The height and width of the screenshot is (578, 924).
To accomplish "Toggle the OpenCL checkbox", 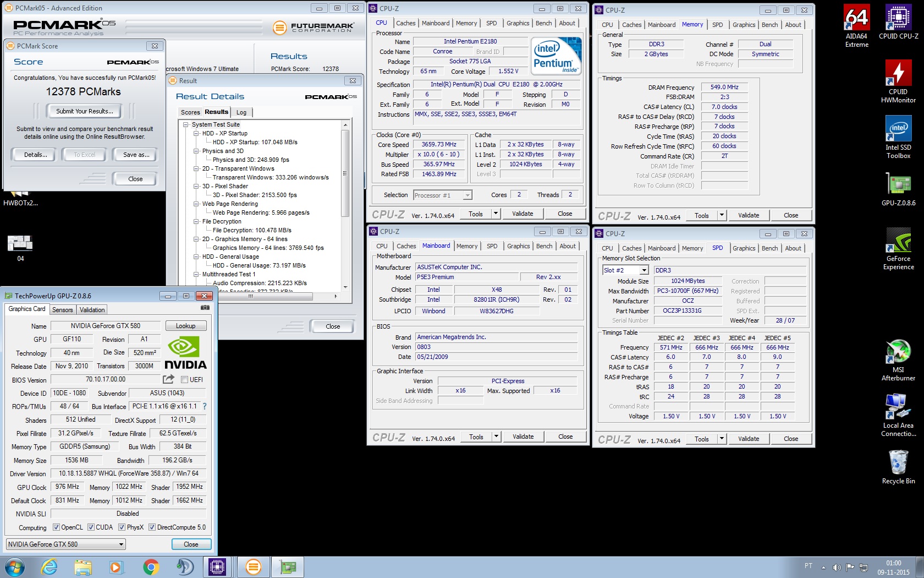I will point(56,527).
